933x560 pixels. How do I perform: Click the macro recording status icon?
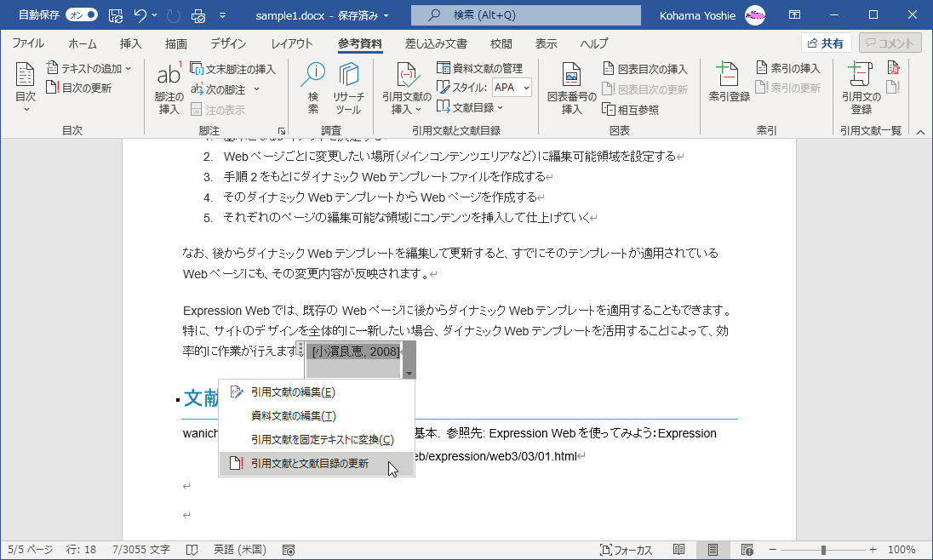click(289, 550)
